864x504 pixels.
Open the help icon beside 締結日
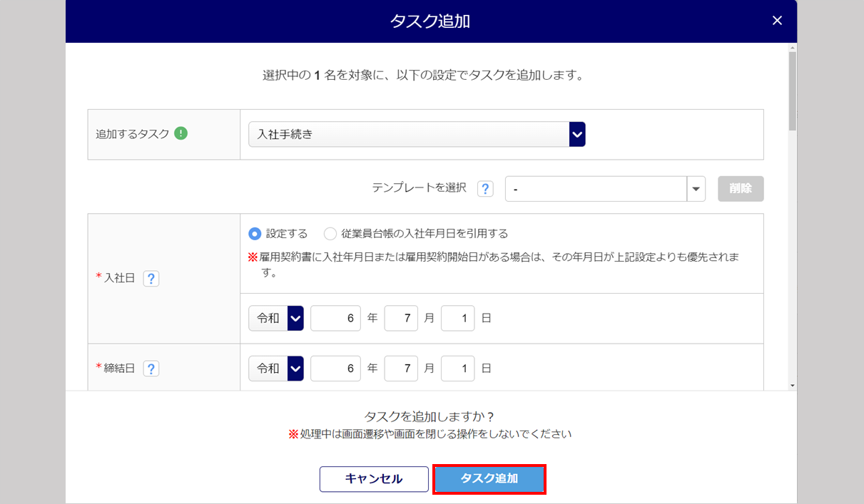(x=151, y=369)
